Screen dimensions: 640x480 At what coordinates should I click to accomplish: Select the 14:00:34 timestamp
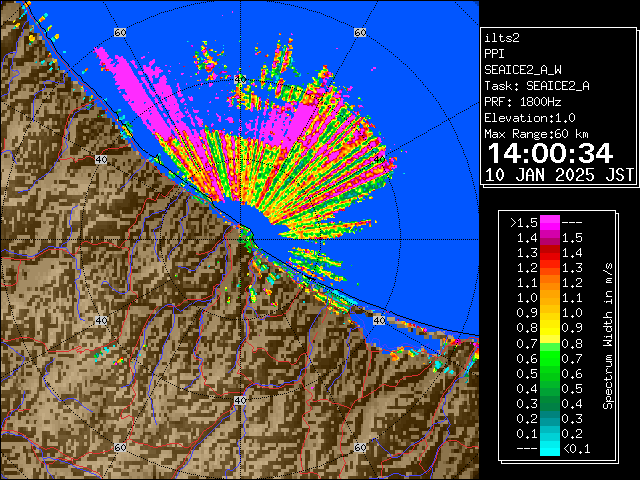(550, 153)
